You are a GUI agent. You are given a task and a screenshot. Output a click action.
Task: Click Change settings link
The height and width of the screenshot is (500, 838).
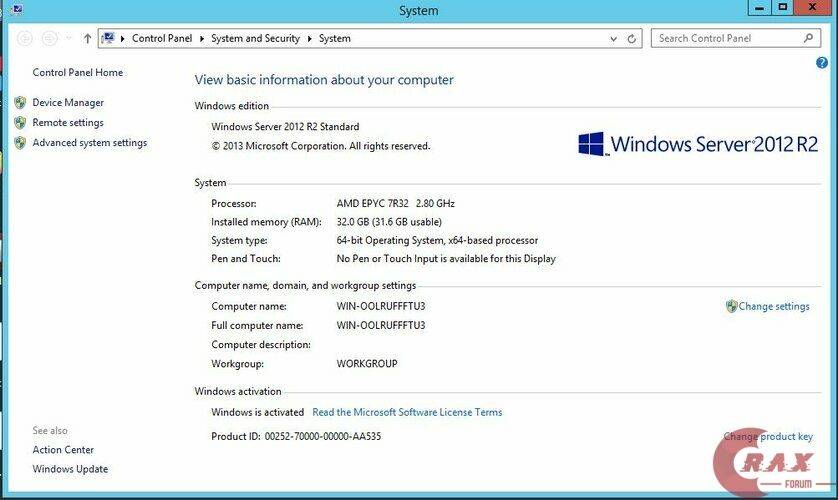pyautogui.click(x=774, y=307)
